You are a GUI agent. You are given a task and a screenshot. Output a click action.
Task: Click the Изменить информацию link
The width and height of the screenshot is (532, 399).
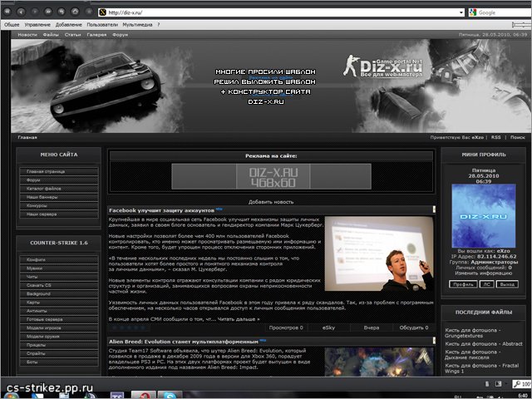(x=484, y=273)
